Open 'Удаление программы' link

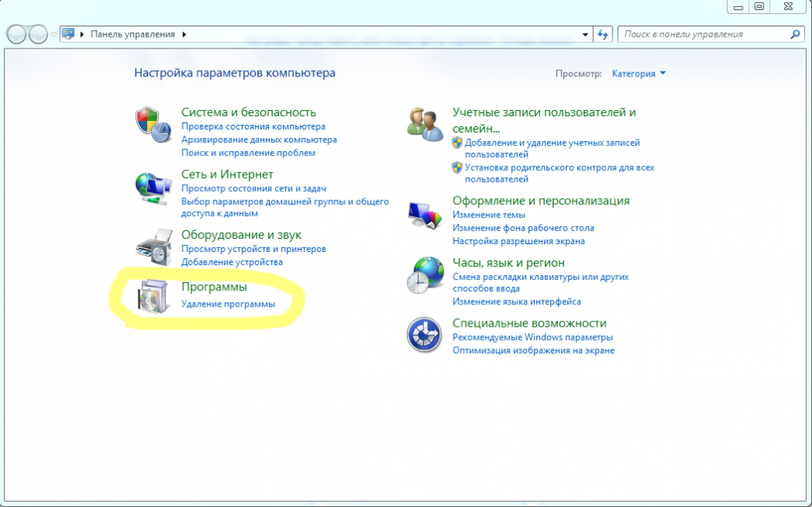pyautogui.click(x=228, y=304)
